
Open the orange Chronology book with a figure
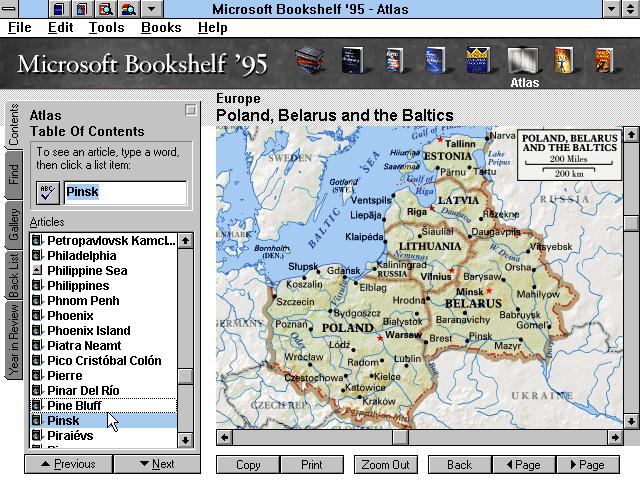point(564,61)
